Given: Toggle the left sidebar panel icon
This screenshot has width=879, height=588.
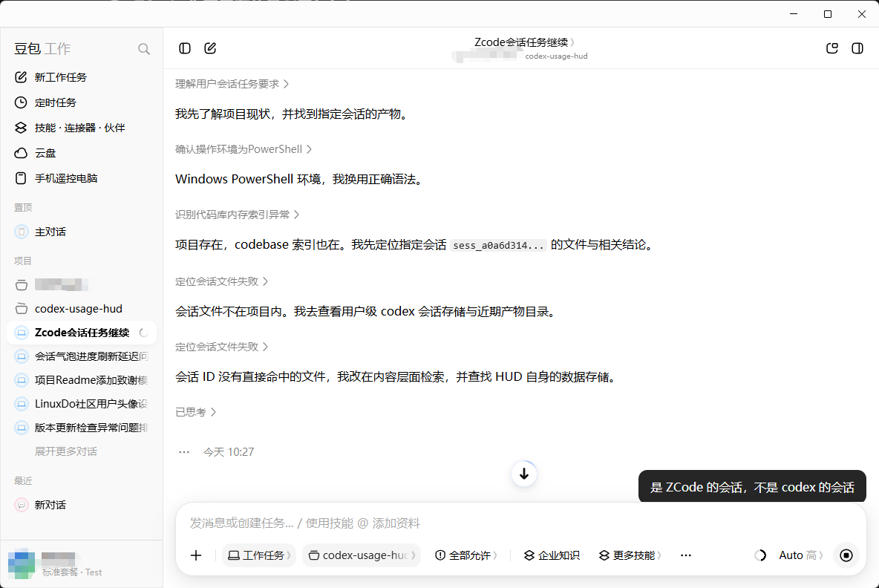Looking at the screenshot, I should pyautogui.click(x=184, y=48).
